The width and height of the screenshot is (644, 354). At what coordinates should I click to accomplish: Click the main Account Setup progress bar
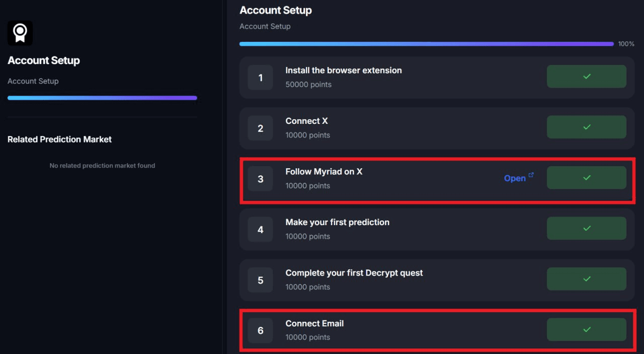(427, 44)
